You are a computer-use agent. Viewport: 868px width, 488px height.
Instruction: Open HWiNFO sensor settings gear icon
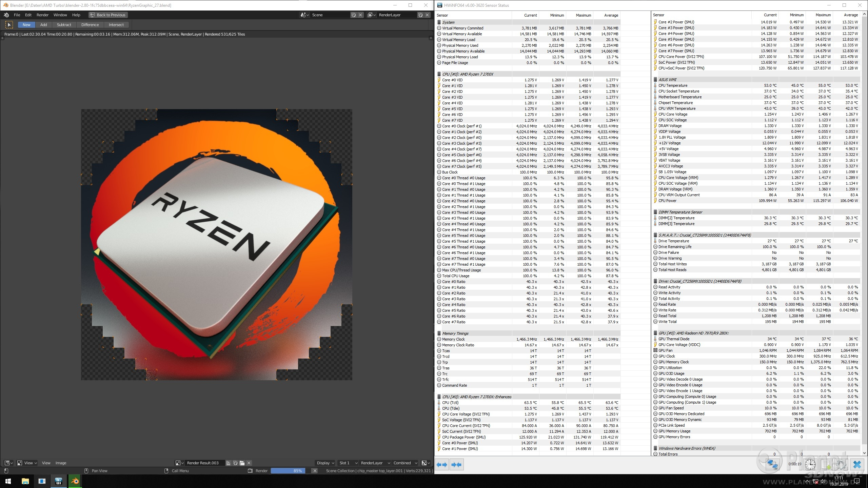tap(841, 464)
